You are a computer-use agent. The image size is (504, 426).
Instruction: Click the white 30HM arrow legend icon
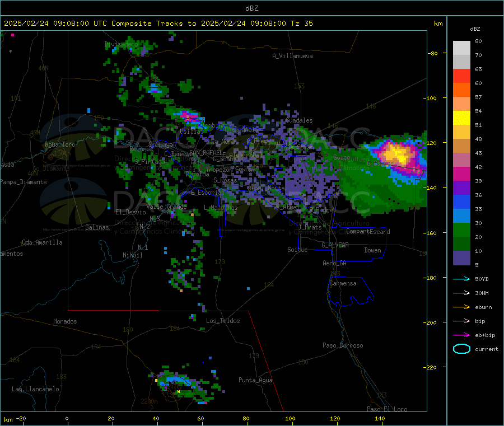(x=461, y=293)
